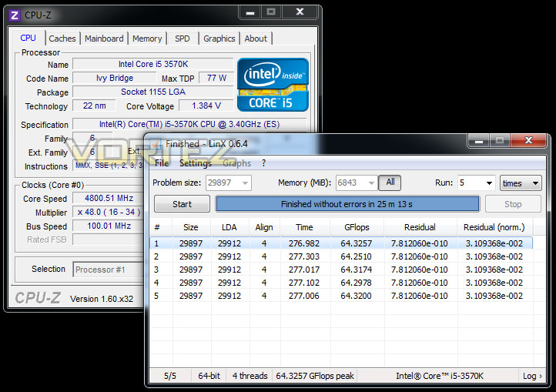
Task: Expand the Memory (MiB) dropdown
Action: [x=371, y=183]
